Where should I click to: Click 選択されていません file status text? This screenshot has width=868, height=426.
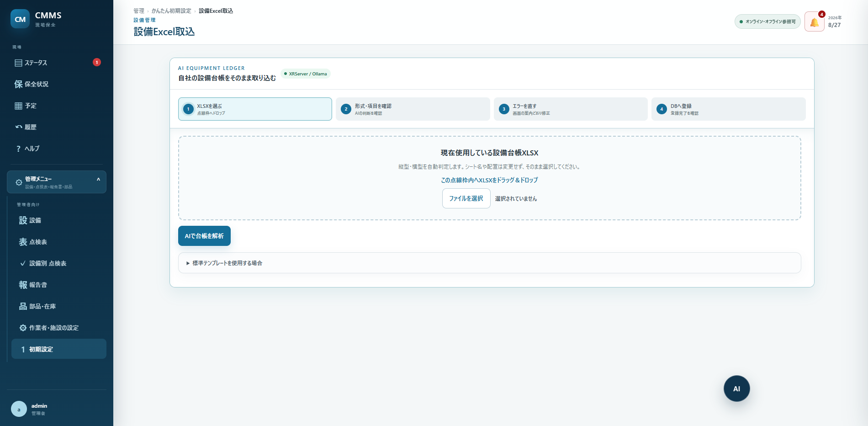click(x=516, y=199)
